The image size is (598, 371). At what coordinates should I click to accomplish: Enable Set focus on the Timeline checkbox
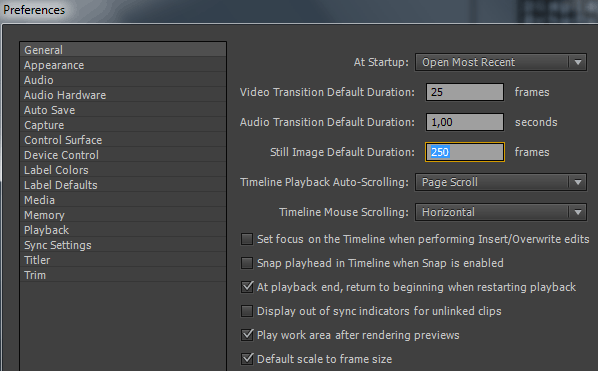247,239
